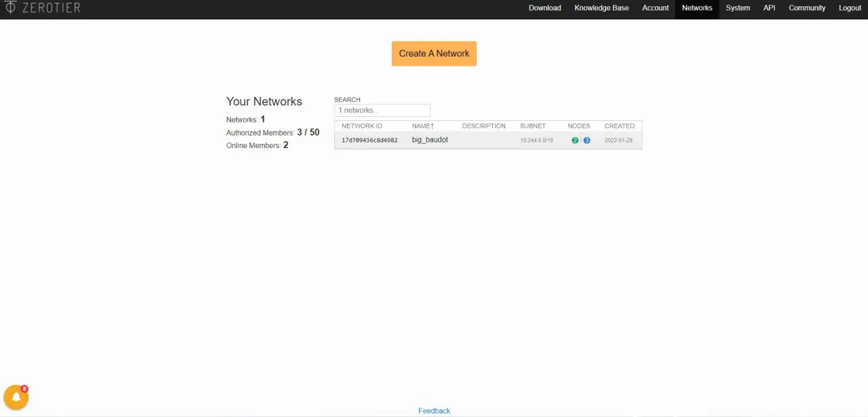
Task: Sort by the NAME column header
Action: (423, 126)
